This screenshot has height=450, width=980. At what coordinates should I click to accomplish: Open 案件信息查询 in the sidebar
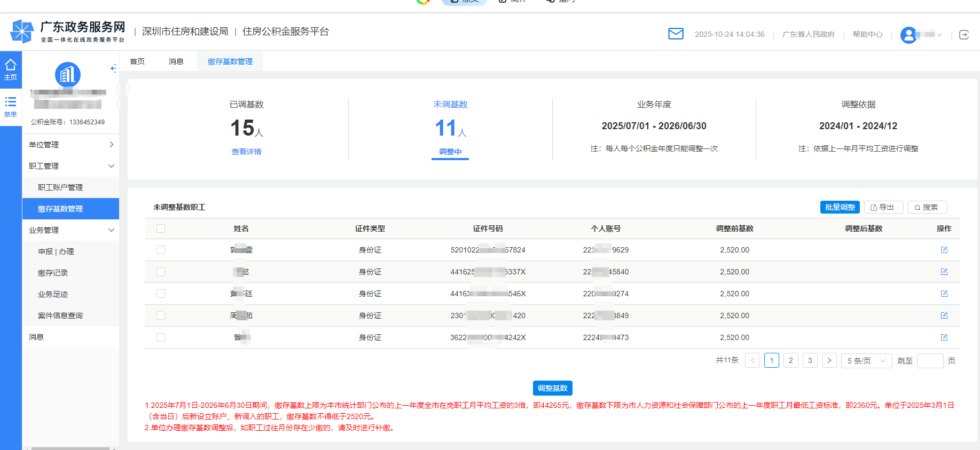(70, 315)
